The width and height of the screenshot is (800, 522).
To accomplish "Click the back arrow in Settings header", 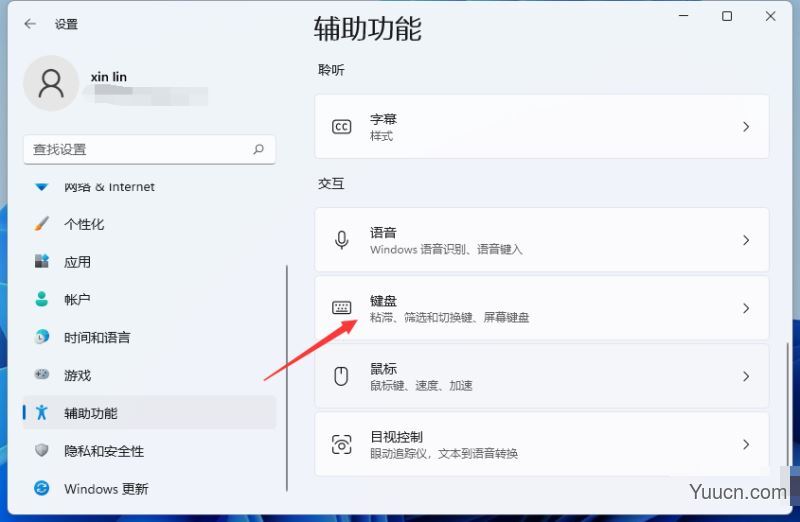I will tap(30, 23).
